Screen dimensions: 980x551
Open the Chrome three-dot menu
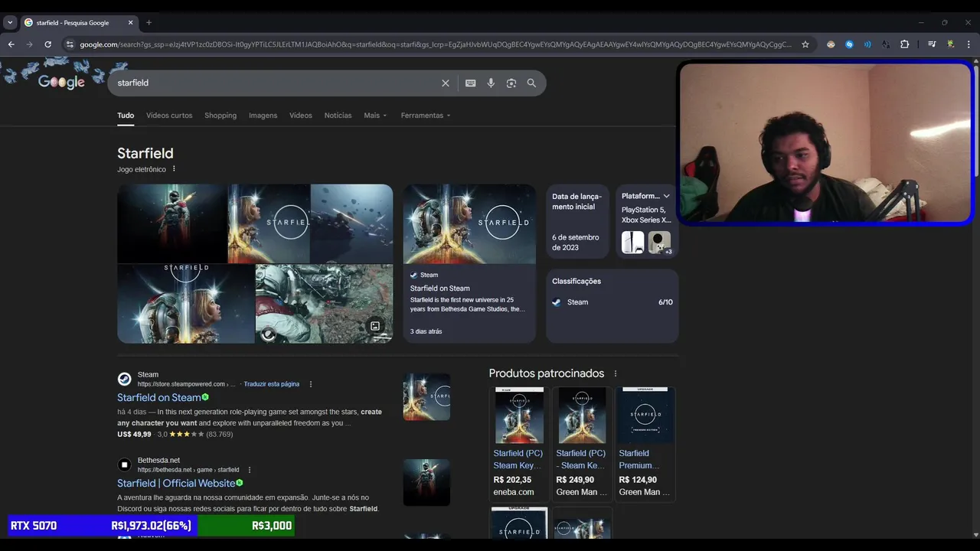(969, 44)
